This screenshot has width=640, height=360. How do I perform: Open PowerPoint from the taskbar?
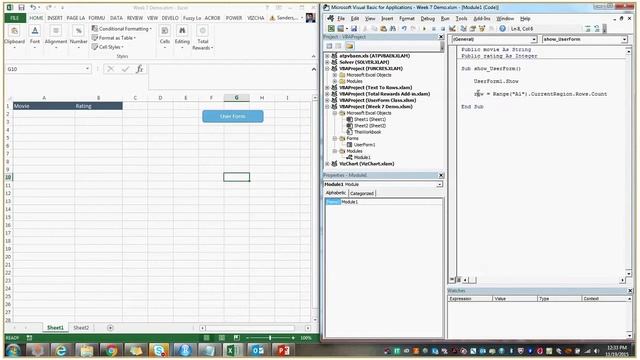click(283, 350)
